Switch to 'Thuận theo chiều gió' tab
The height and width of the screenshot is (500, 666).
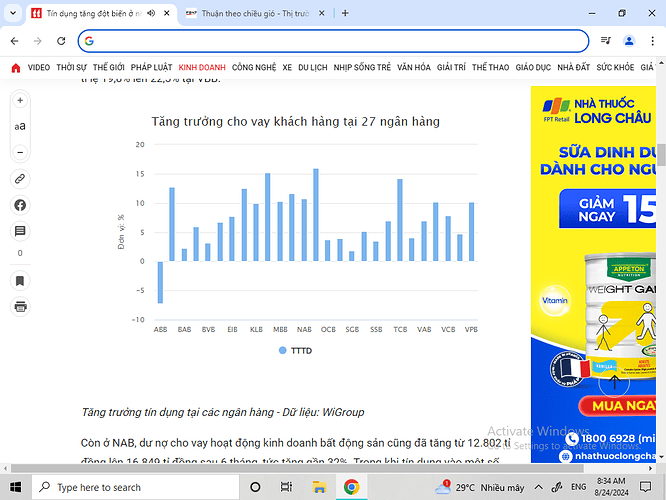255,14
